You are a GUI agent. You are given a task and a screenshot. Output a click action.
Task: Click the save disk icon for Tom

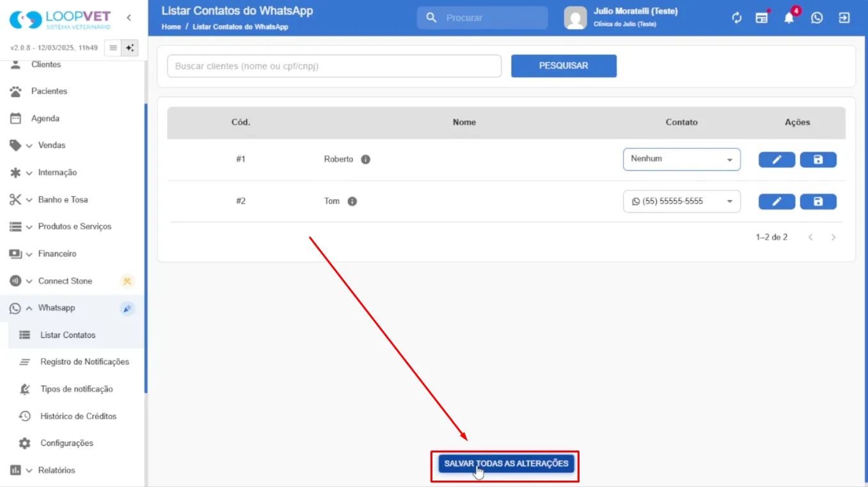coord(818,202)
